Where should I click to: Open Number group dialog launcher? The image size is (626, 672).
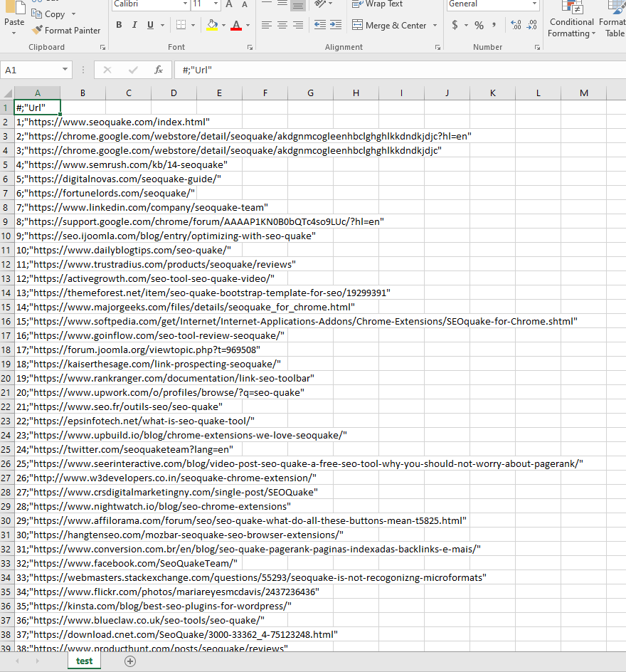(537, 48)
